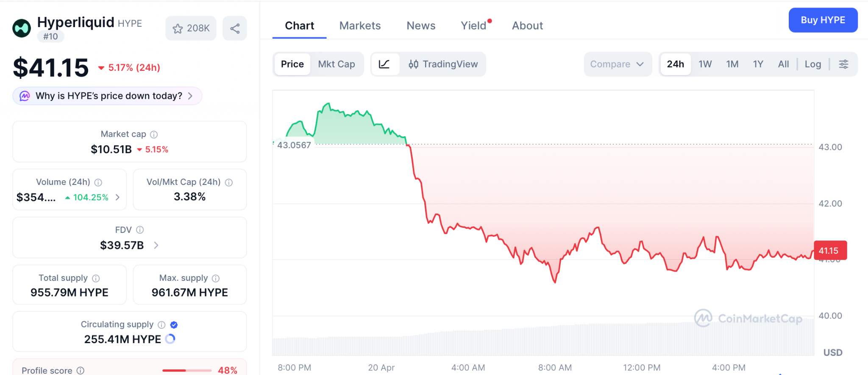This screenshot has height=375, width=868.
Task: Select the 1W time range
Action: pyautogui.click(x=705, y=64)
